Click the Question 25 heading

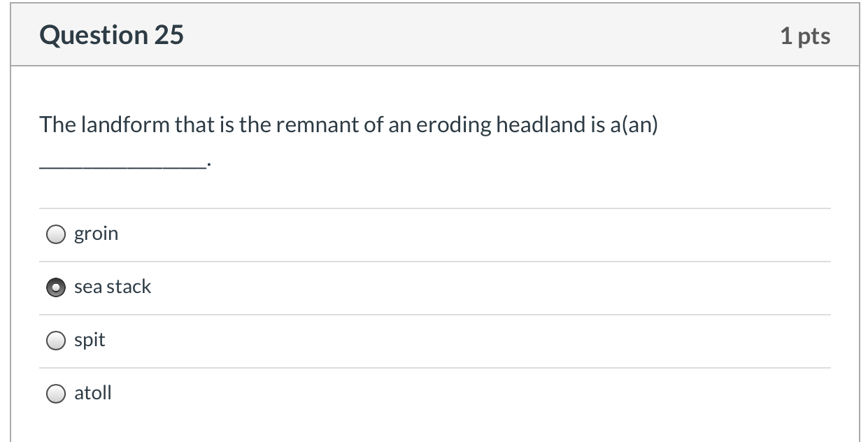coord(112,34)
